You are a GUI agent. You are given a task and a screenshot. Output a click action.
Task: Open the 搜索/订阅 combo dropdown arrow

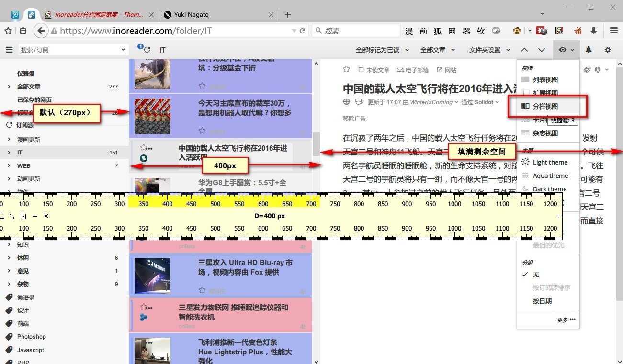coord(123,50)
